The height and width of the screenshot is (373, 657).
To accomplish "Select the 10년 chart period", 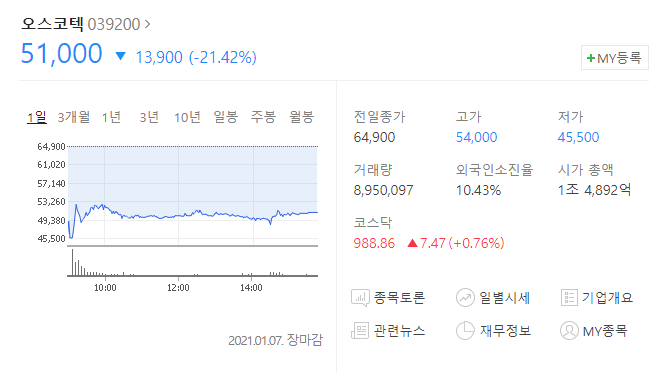I will click(x=187, y=117).
